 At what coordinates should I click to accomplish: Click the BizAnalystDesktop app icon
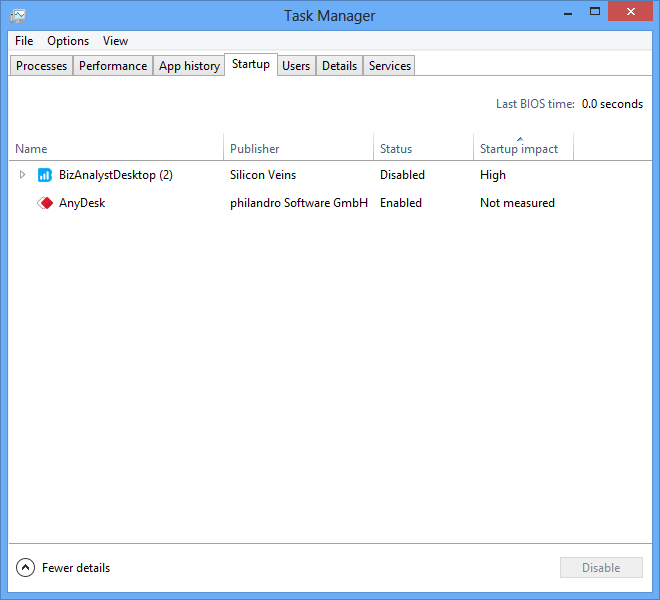point(45,175)
